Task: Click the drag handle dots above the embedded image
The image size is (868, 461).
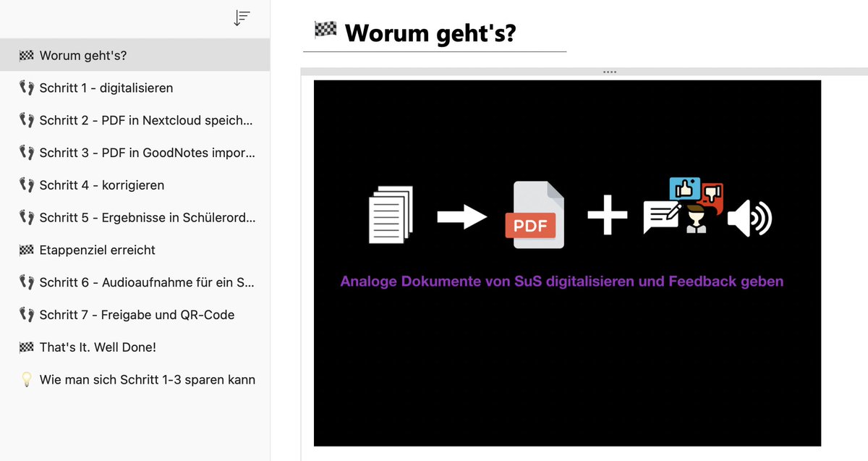Action: point(609,71)
